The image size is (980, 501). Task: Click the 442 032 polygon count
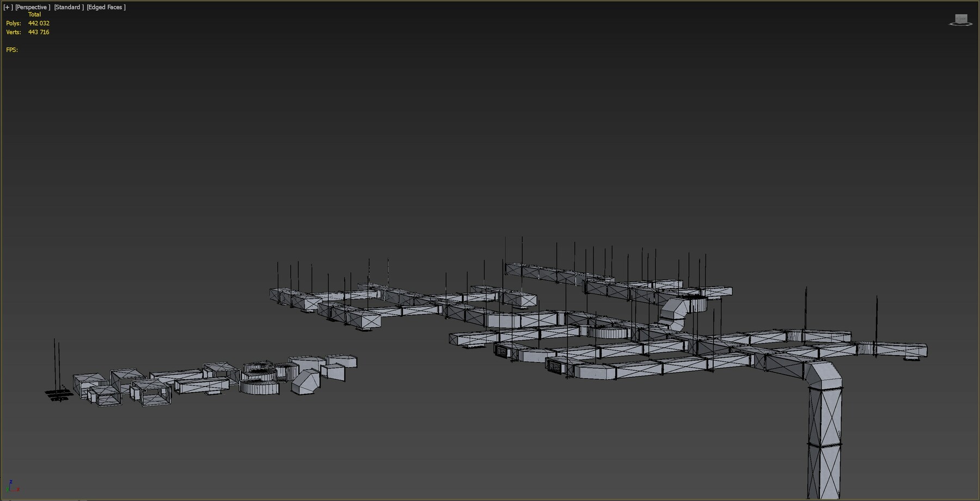click(39, 23)
